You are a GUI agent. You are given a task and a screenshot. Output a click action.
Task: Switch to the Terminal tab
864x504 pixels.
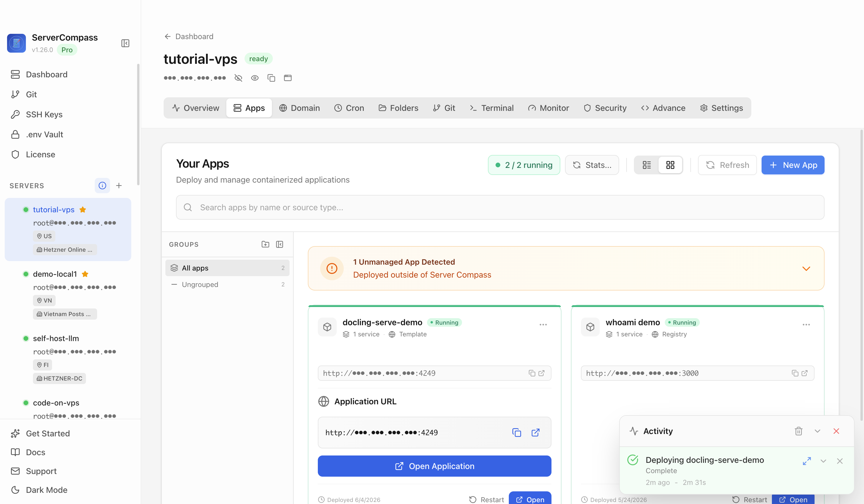(491, 108)
